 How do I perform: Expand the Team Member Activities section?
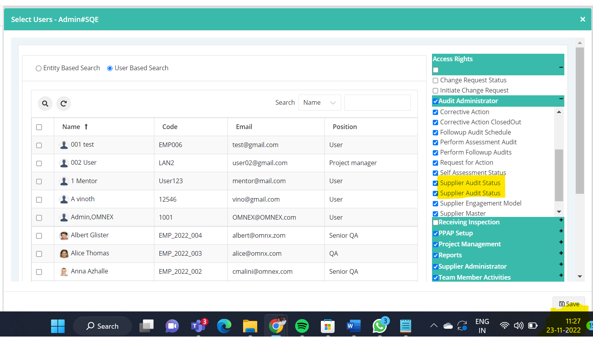tap(561, 275)
